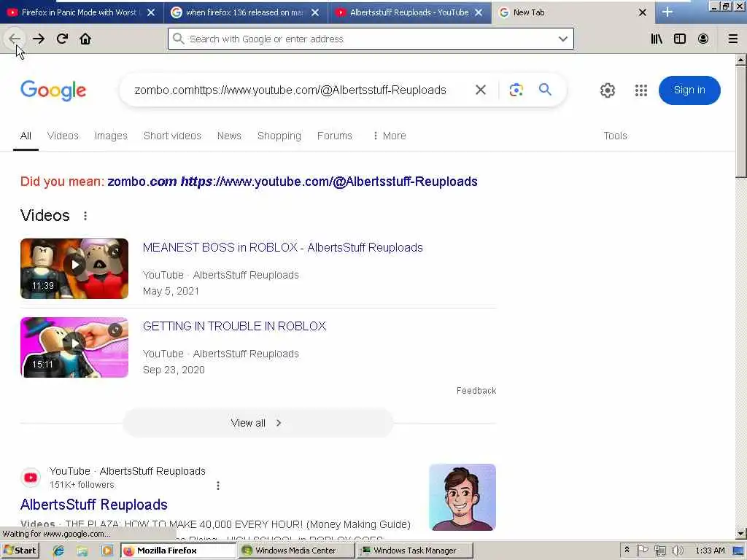The height and width of the screenshot is (560, 747).
Task: Open AlbertsStuff Reuploads result three-dot menu
Action: click(217, 485)
